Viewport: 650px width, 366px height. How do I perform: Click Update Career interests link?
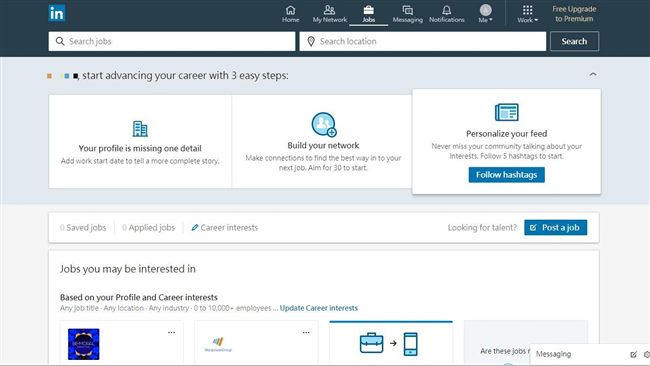318,308
